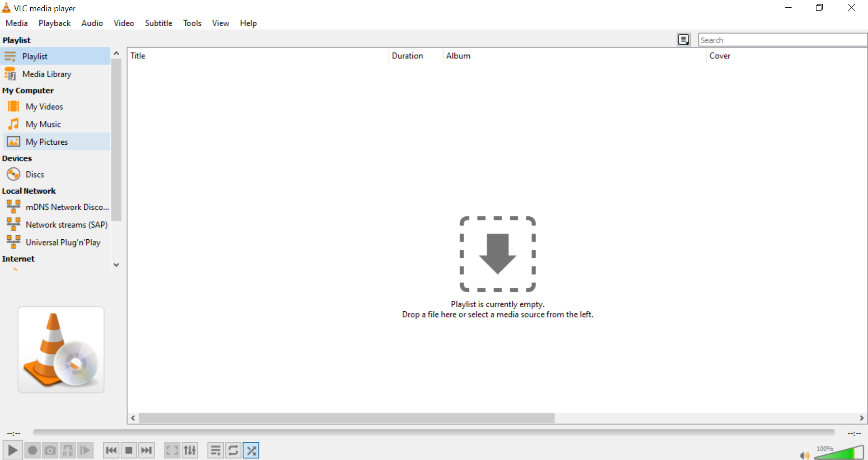The width and height of the screenshot is (868, 460).
Task: Select My Videos source
Action: pos(57,106)
